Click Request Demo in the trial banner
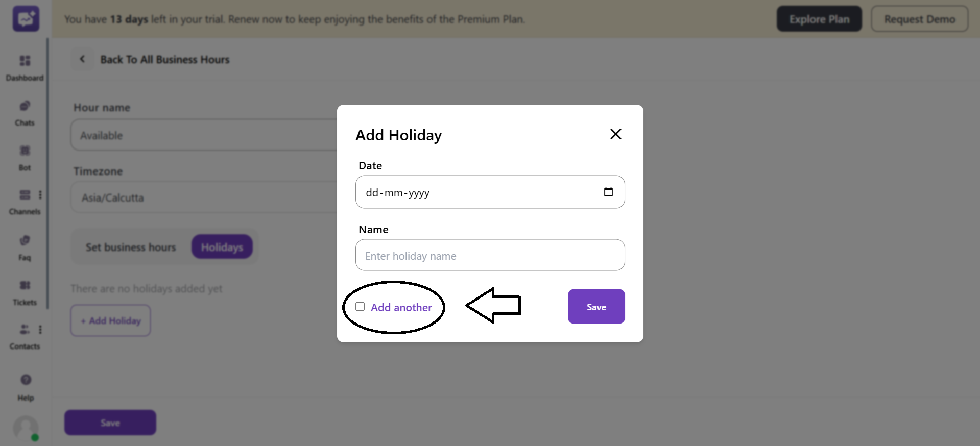 pos(919,18)
